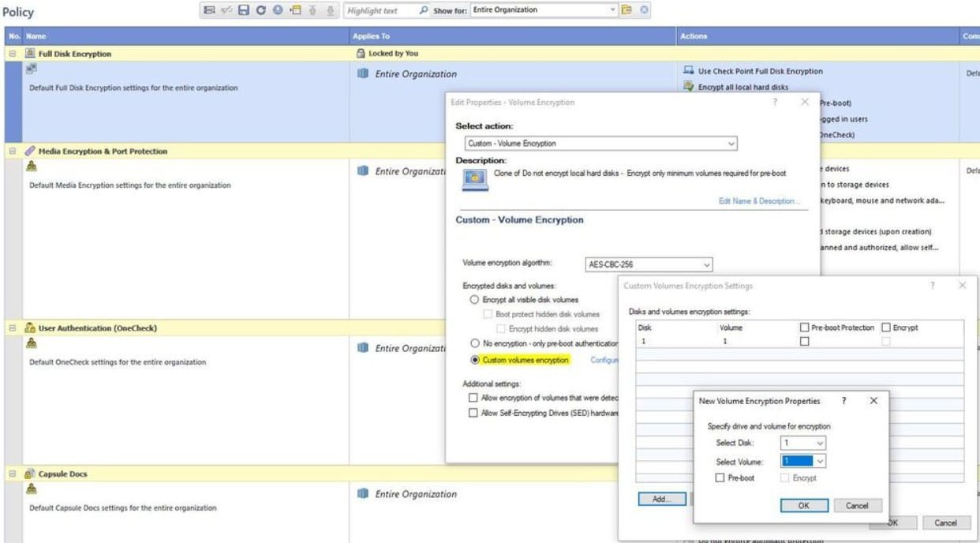
Task: Open the Select Volume dropdown
Action: pos(821,462)
